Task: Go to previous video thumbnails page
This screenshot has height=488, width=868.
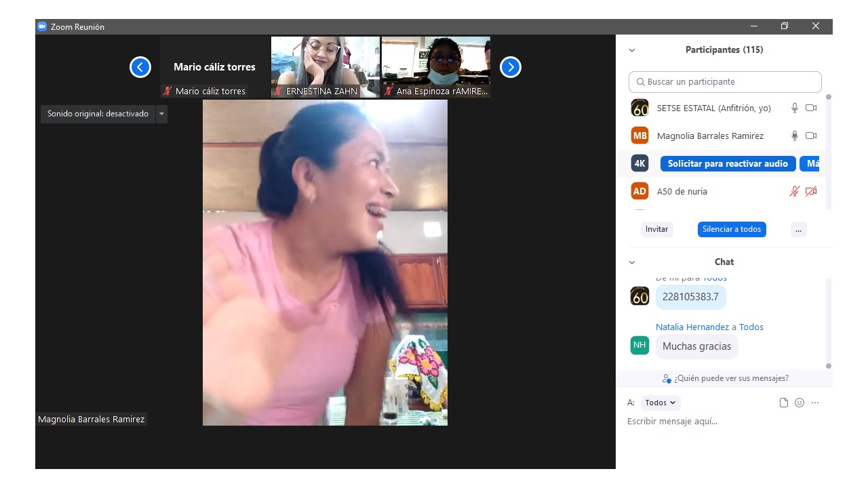Action: pyautogui.click(x=140, y=67)
